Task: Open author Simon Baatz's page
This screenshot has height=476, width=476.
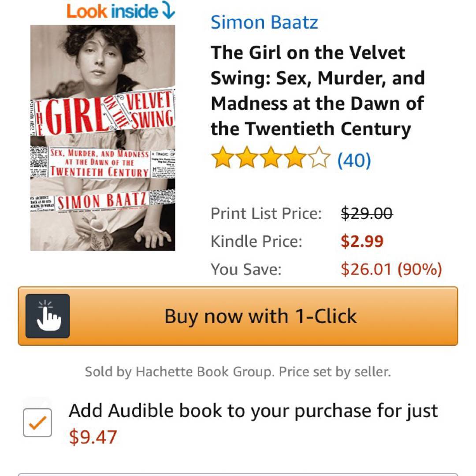Action: 264,22
